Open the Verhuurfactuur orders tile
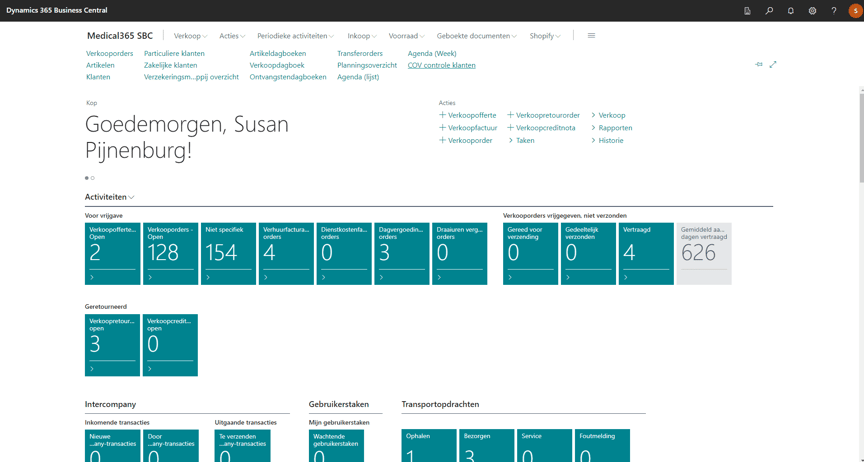Image resolution: width=864 pixels, height=462 pixels. [286, 254]
